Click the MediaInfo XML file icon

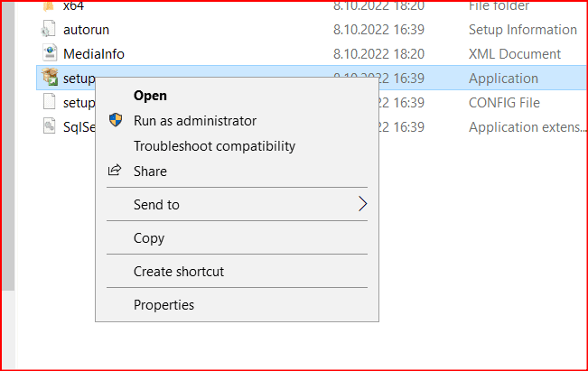(x=49, y=54)
